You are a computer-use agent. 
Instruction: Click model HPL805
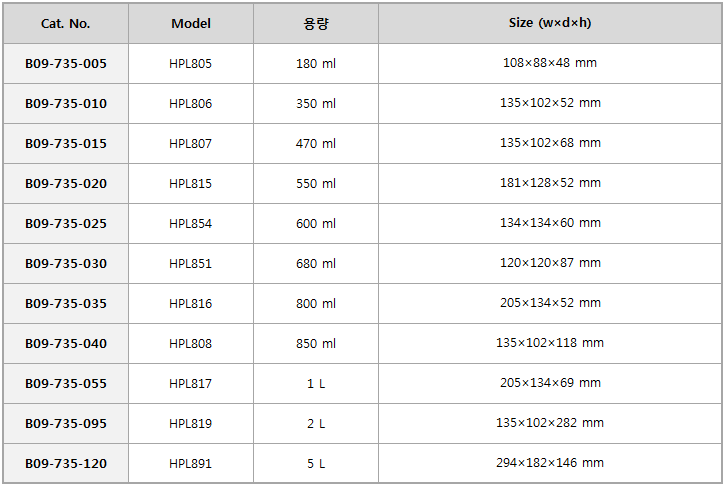[190, 63]
